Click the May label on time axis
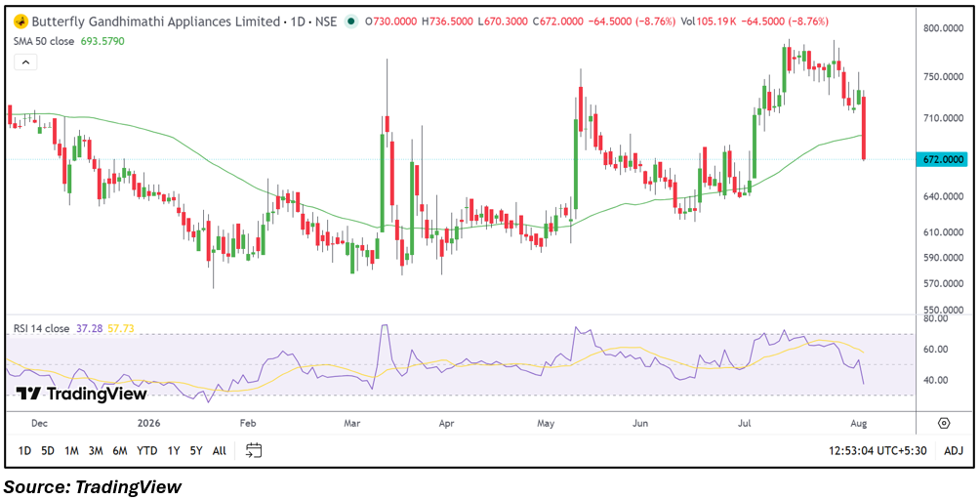 [x=547, y=423]
